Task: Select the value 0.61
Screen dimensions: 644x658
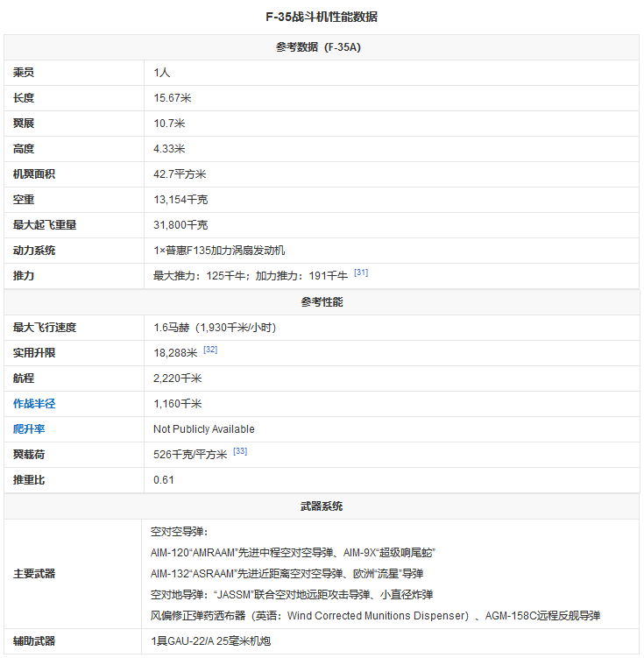Action: tap(164, 480)
